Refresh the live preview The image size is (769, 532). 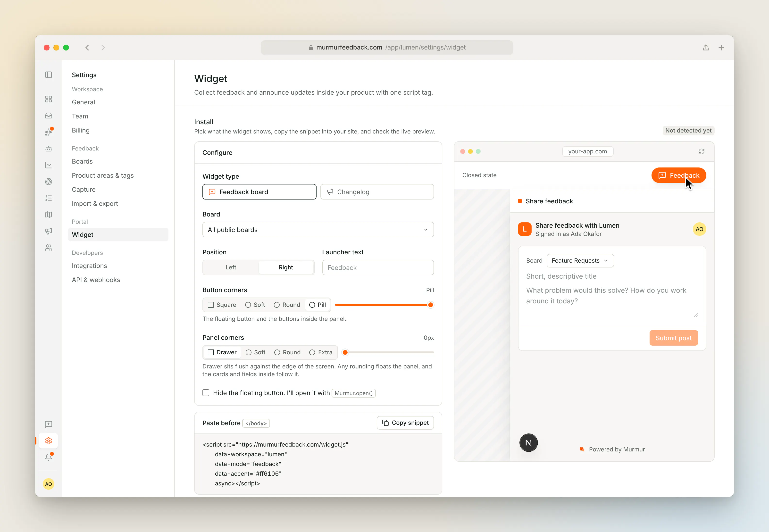(x=701, y=152)
